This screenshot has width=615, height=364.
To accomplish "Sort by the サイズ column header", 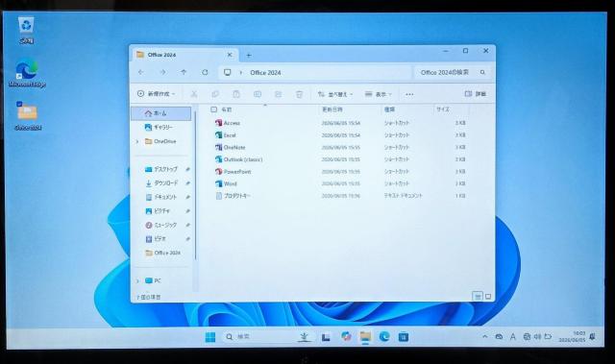I will [x=451, y=109].
